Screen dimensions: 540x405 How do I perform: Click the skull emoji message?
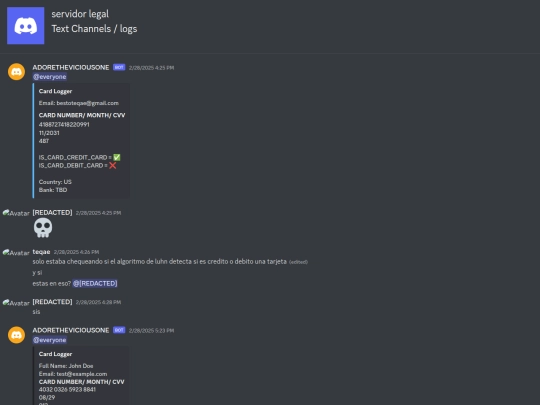(43, 228)
